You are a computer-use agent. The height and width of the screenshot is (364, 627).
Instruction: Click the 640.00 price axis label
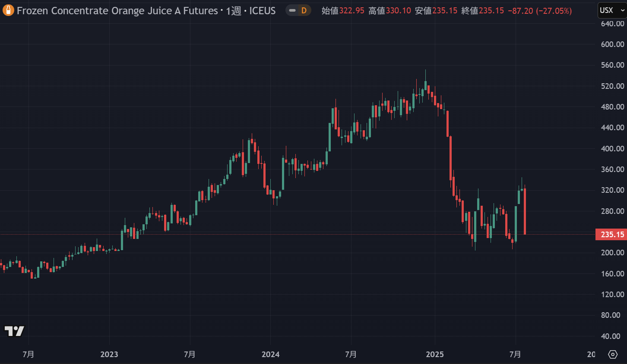(x=612, y=24)
